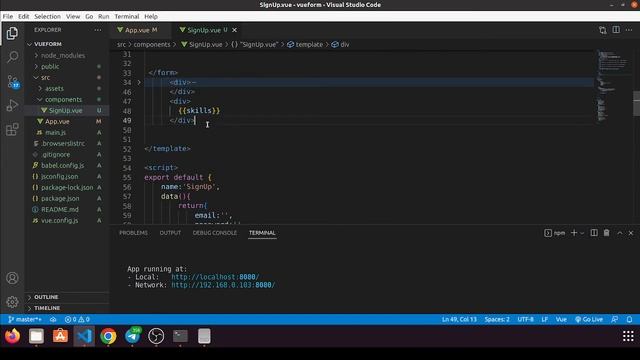Screen dimensions: 640x360
Task: Open Explorer views and more actions menu
Action: (98, 30)
